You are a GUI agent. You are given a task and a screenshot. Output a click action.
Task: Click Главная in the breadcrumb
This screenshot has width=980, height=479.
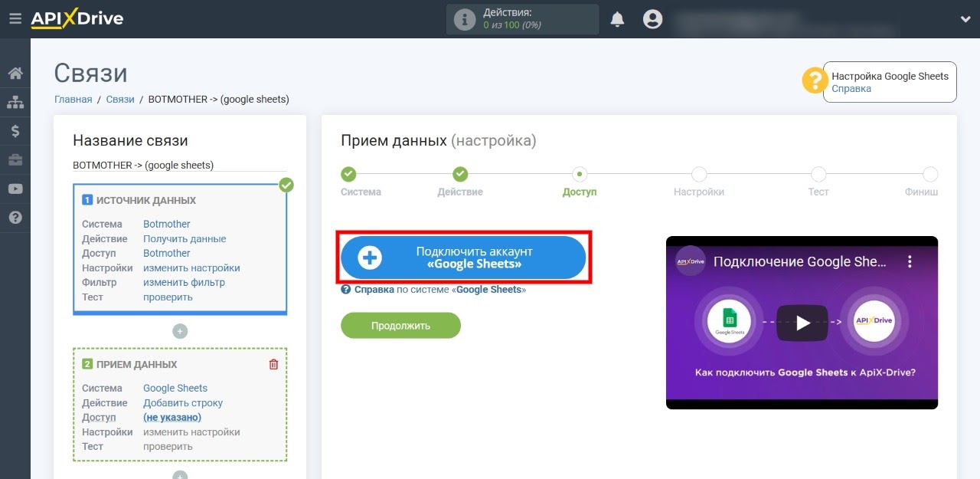click(x=73, y=100)
